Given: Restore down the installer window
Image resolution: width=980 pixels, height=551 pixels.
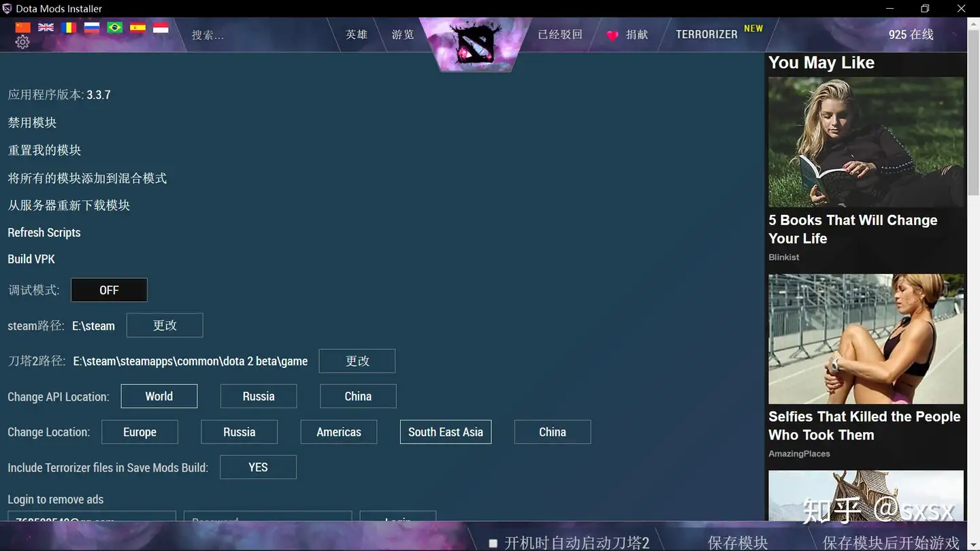Looking at the screenshot, I should point(925,9).
